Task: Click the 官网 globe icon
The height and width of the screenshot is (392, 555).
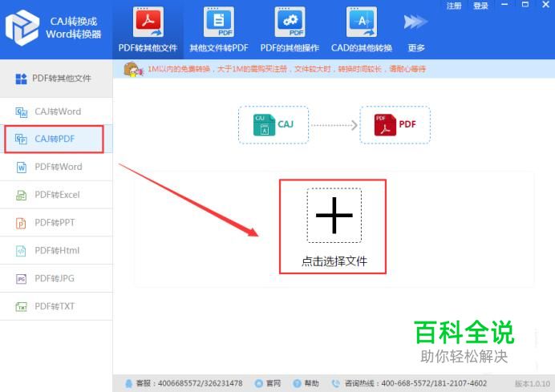Action: (259, 383)
